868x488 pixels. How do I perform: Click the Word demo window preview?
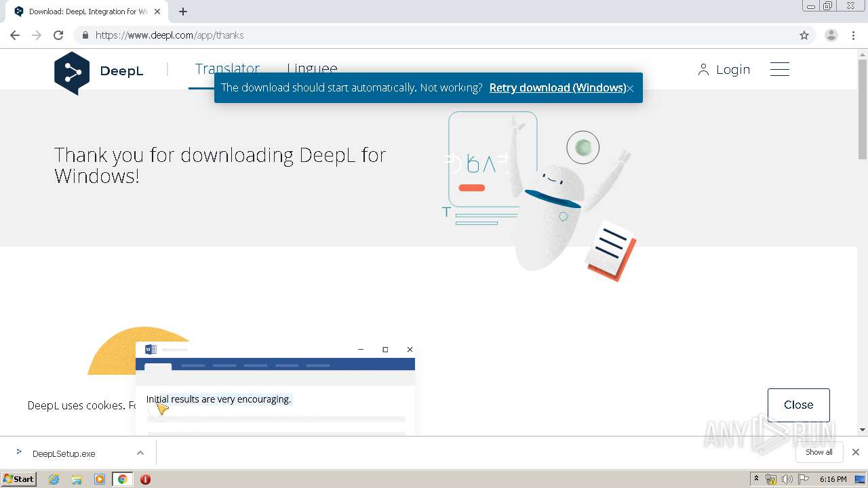pos(275,388)
